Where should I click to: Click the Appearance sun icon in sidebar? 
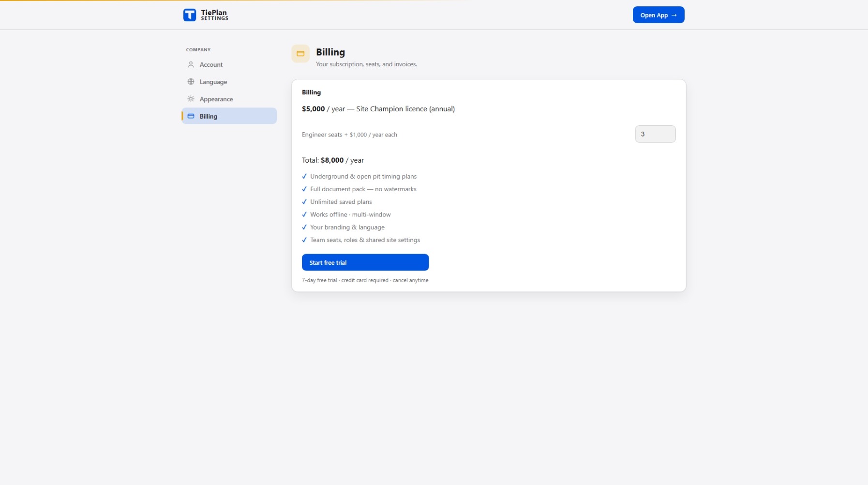[191, 99]
